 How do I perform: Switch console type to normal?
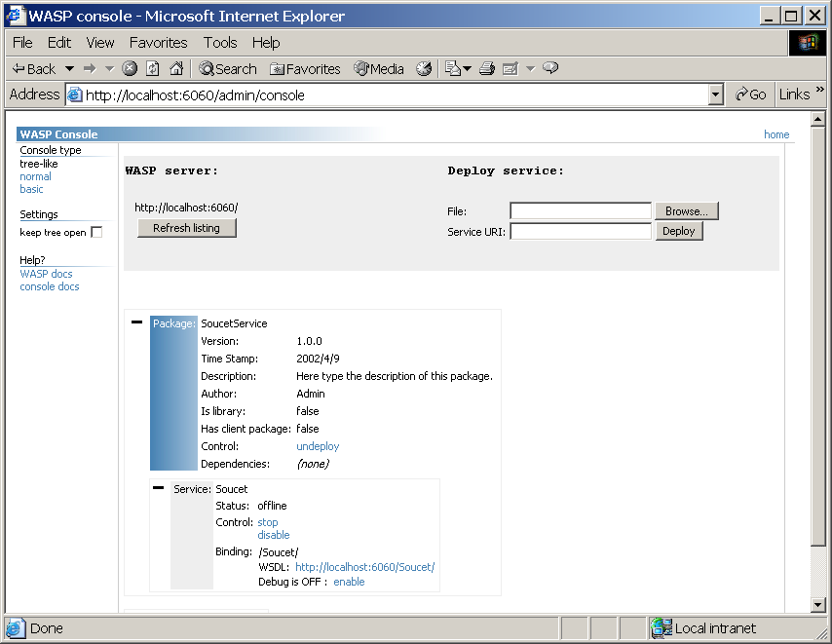pos(35,176)
